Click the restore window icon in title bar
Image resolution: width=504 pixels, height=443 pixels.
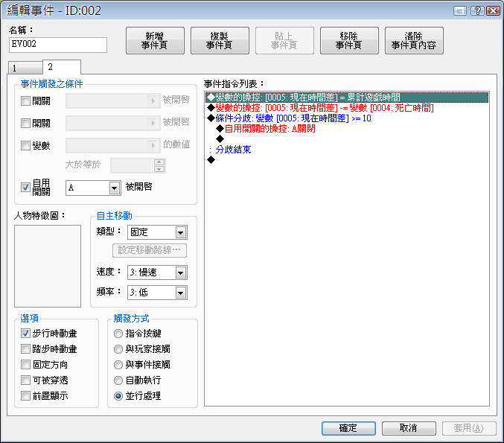point(460,11)
